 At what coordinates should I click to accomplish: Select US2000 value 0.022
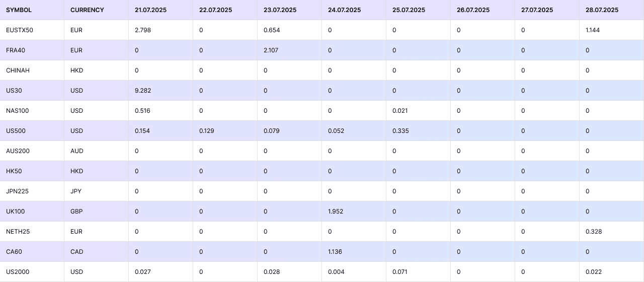click(x=612, y=272)
